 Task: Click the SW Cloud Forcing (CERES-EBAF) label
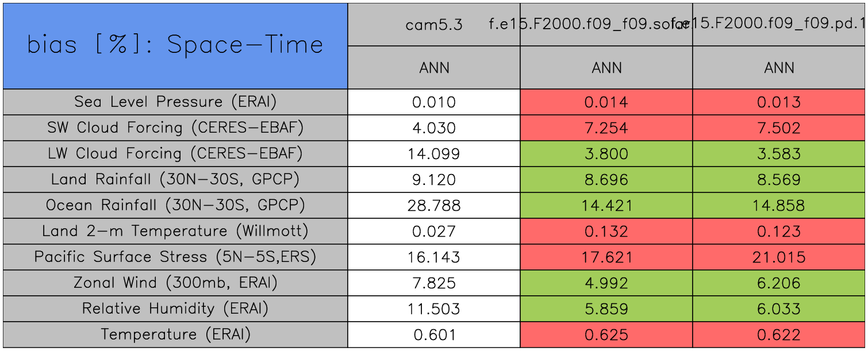[x=175, y=128]
